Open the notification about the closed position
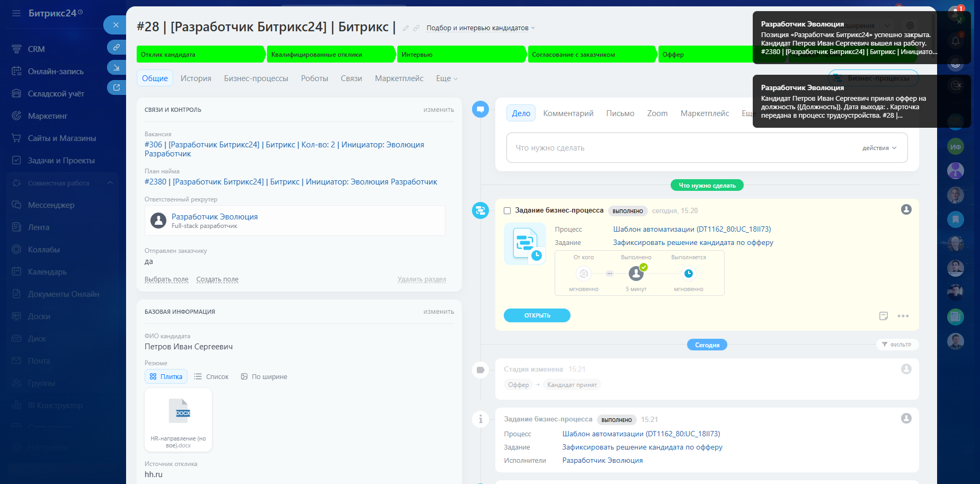Viewport: 980px width, 484px height. click(x=861, y=38)
